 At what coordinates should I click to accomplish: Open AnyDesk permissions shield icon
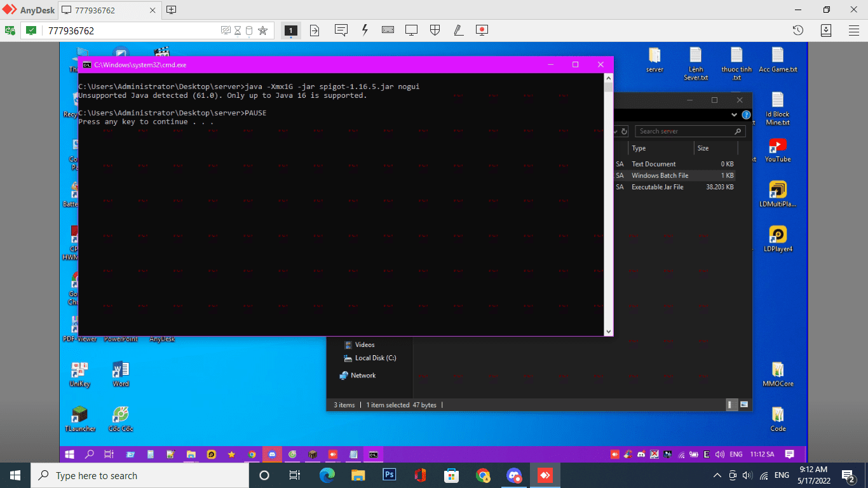click(x=435, y=30)
